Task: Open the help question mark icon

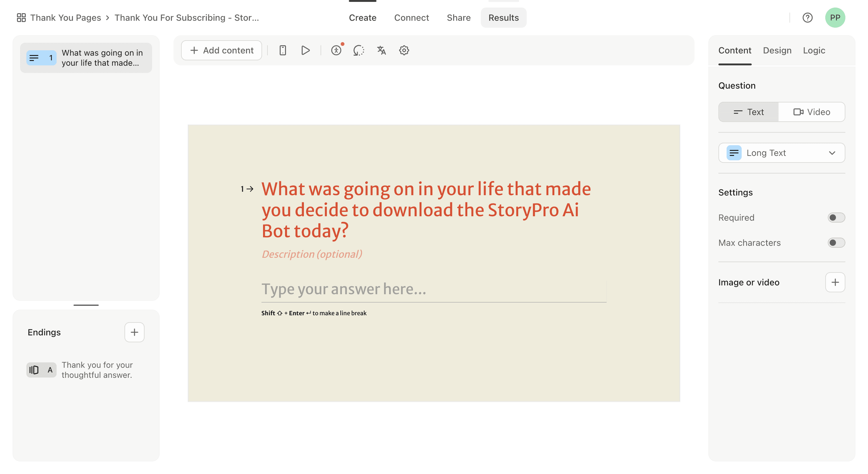Action: [x=807, y=18]
